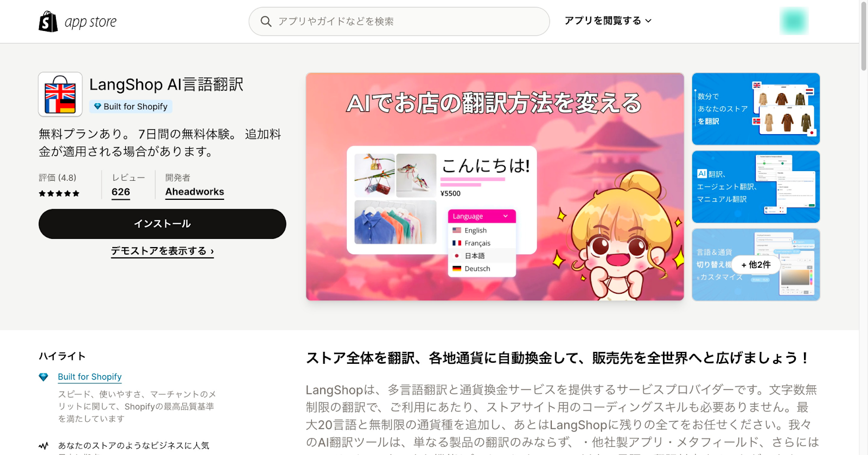Click the インストール button
The width and height of the screenshot is (868, 455).
[162, 224]
